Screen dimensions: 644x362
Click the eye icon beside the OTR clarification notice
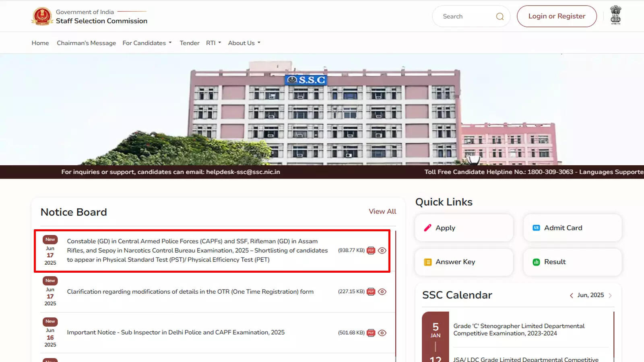coord(382,292)
